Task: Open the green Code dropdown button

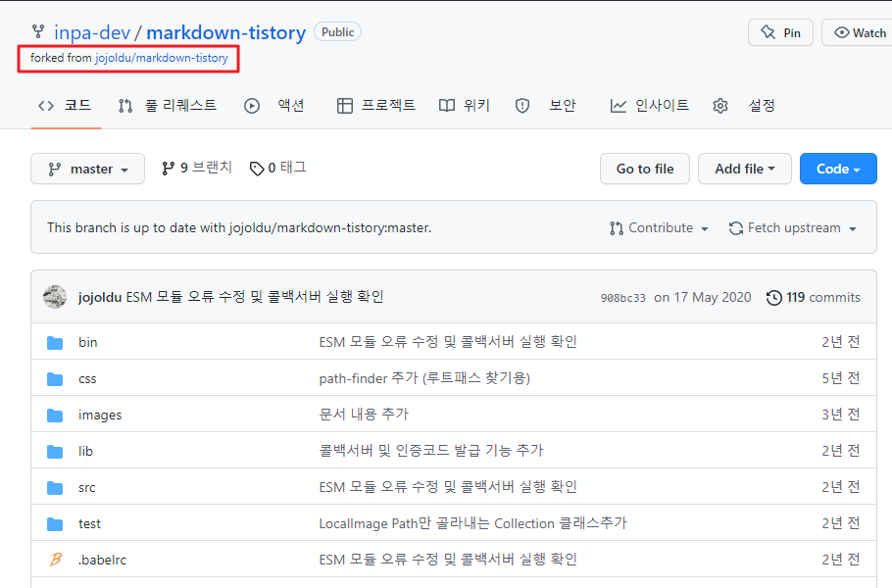Action: [x=838, y=169]
